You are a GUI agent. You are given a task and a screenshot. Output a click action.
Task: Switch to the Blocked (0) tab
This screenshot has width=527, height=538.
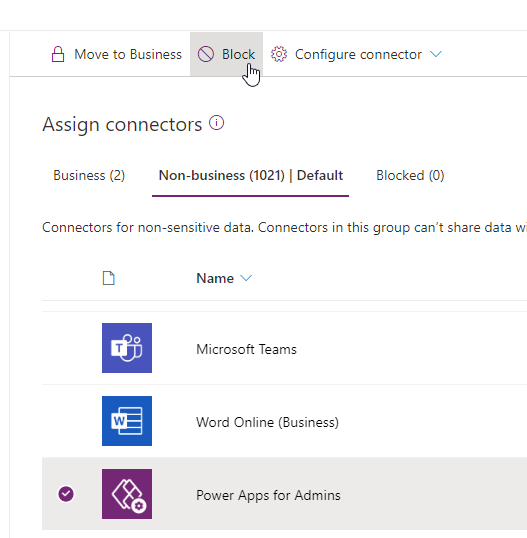tap(410, 175)
